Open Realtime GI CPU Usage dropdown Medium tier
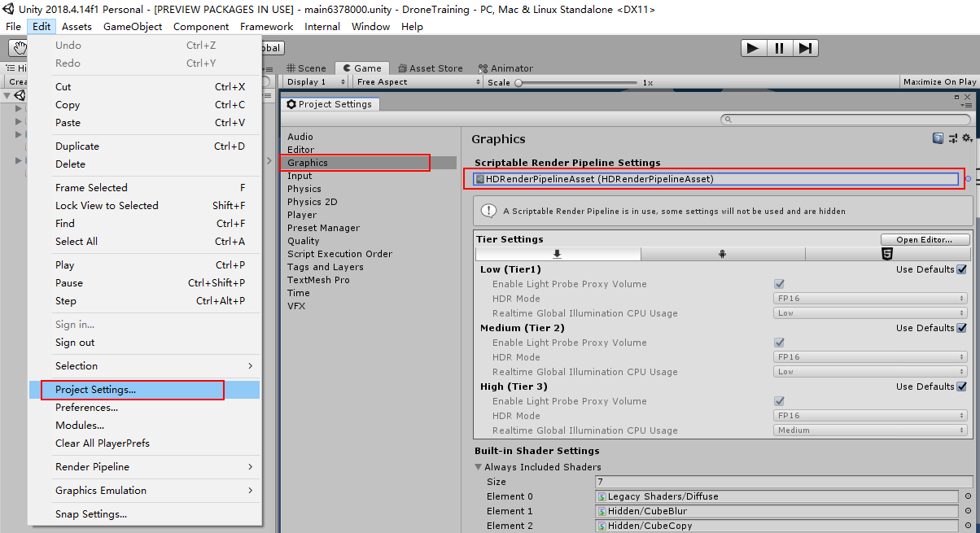 (870, 372)
